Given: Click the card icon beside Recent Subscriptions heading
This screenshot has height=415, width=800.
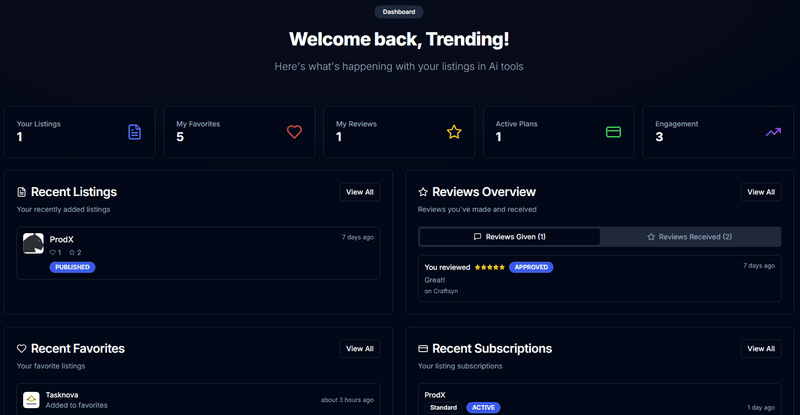Looking at the screenshot, I should coord(423,349).
